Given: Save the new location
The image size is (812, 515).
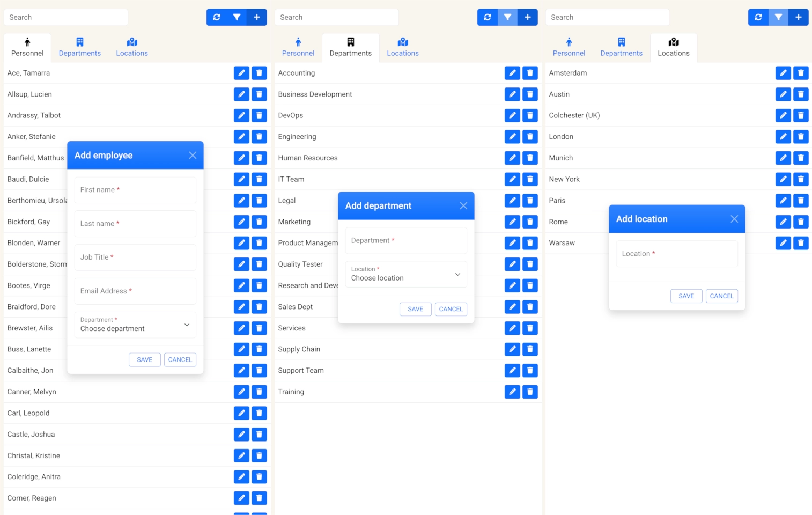Looking at the screenshot, I should tap(686, 296).
